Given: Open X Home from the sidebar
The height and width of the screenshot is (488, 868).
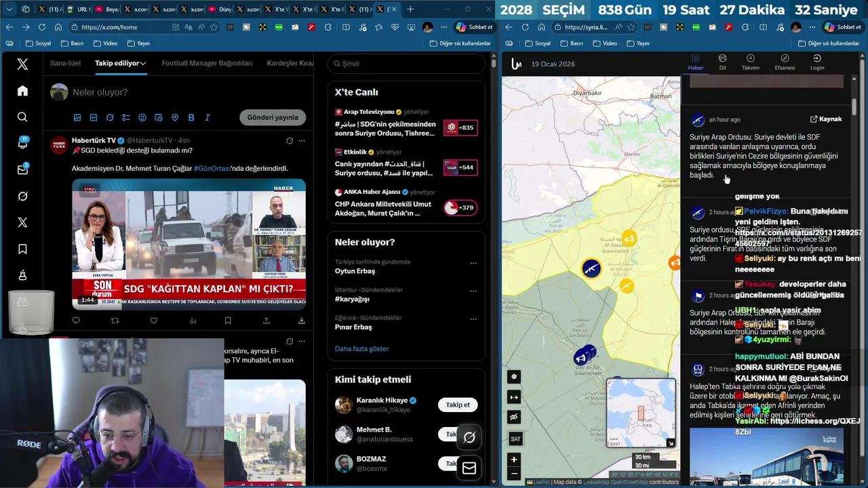Looking at the screenshot, I should click(22, 91).
